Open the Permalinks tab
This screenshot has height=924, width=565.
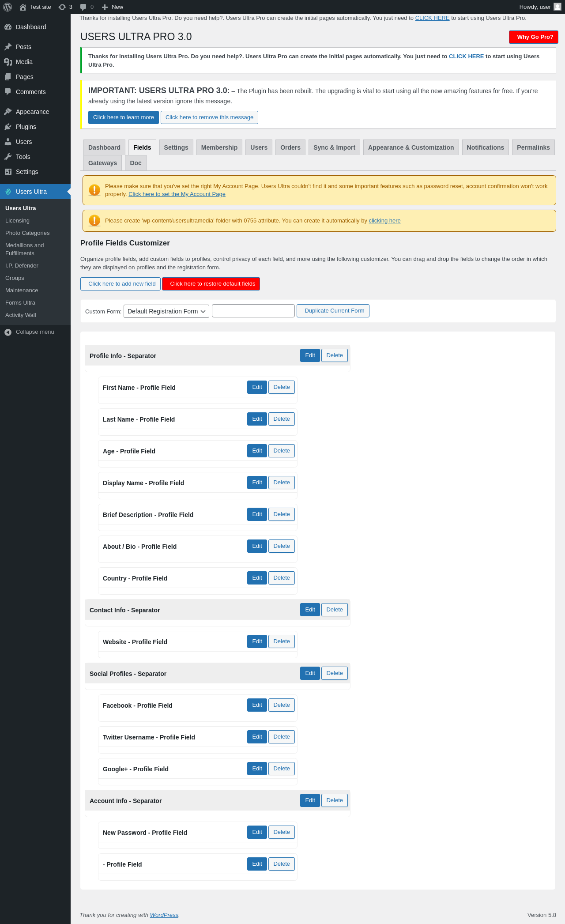point(533,147)
